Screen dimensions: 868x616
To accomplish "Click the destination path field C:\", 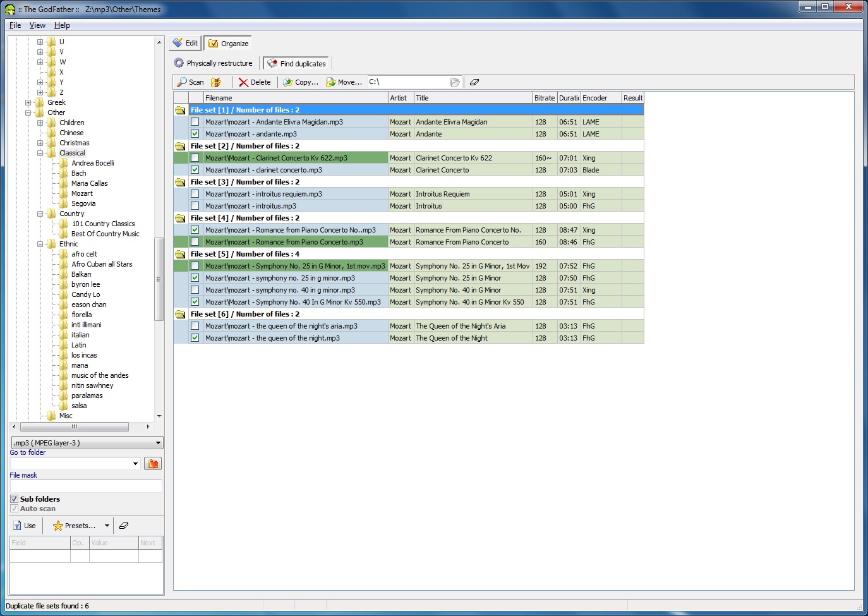I will point(407,82).
